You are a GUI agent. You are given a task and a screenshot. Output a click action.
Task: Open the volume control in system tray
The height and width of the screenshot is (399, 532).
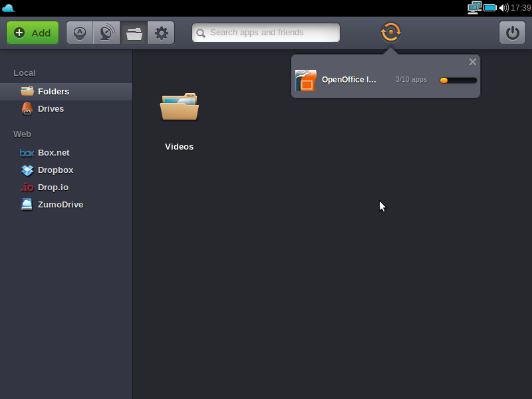pos(503,8)
